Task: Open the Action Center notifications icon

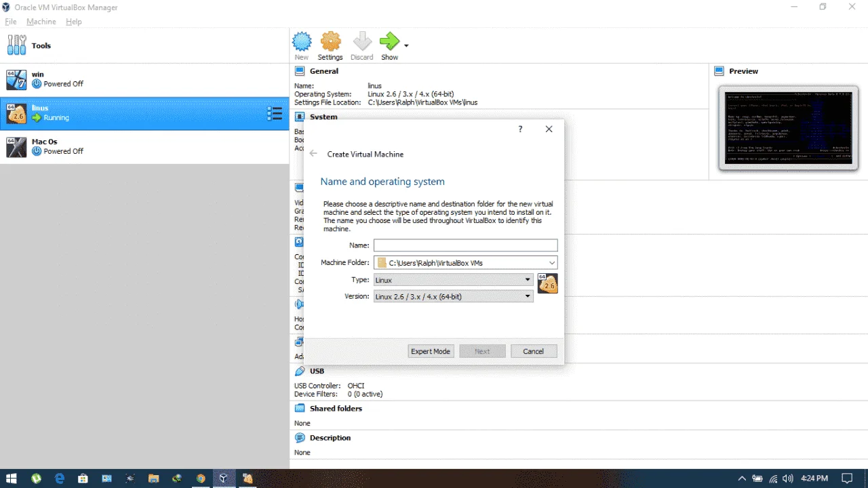Action: pyautogui.click(x=847, y=479)
